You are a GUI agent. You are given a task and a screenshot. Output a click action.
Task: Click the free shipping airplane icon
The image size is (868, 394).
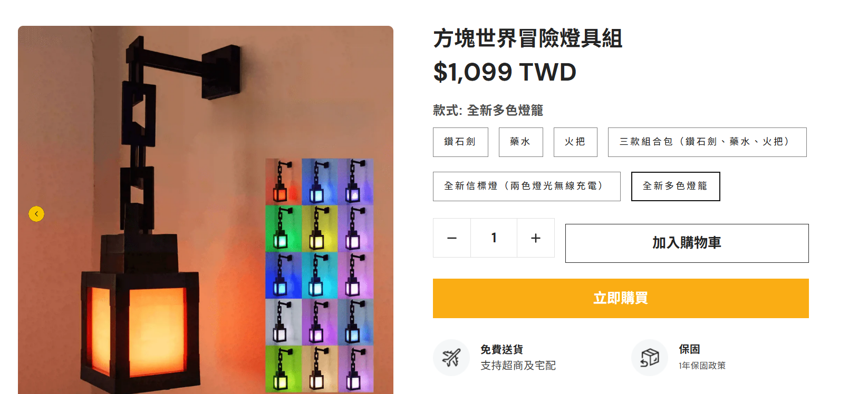click(x=451, y=358)
